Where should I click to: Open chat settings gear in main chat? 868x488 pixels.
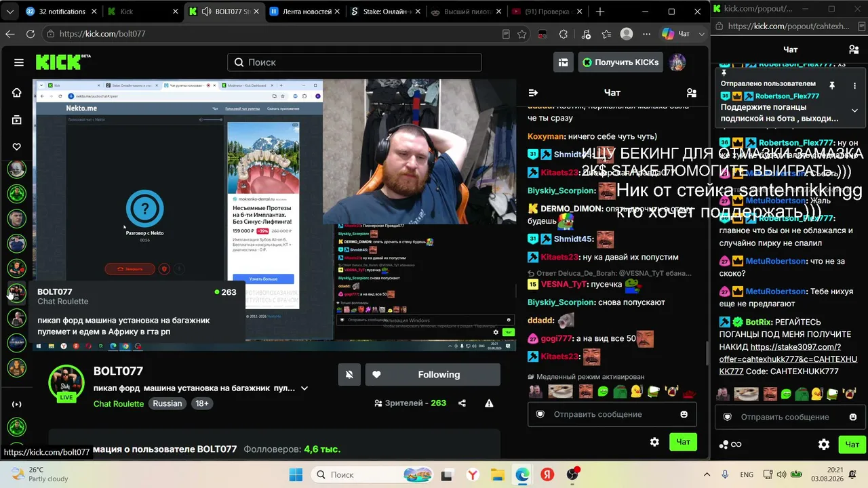(654, 442)
